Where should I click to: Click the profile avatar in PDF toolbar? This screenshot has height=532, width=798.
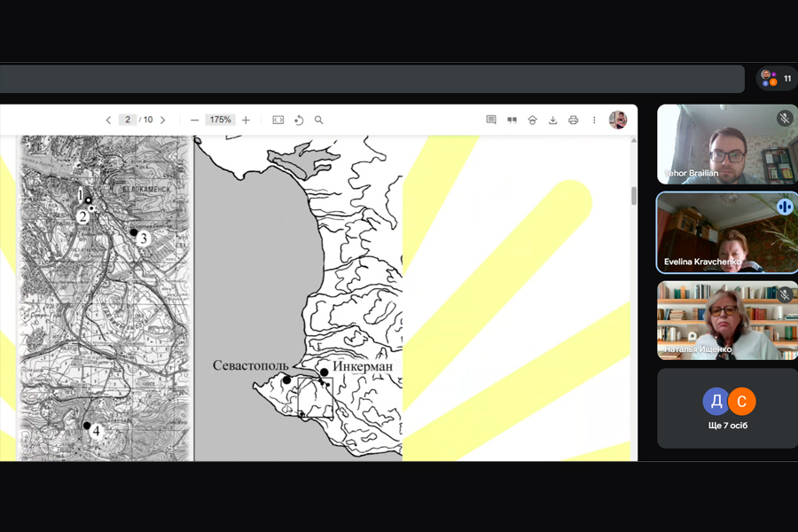pyautogui.click(x=618, y=121)
